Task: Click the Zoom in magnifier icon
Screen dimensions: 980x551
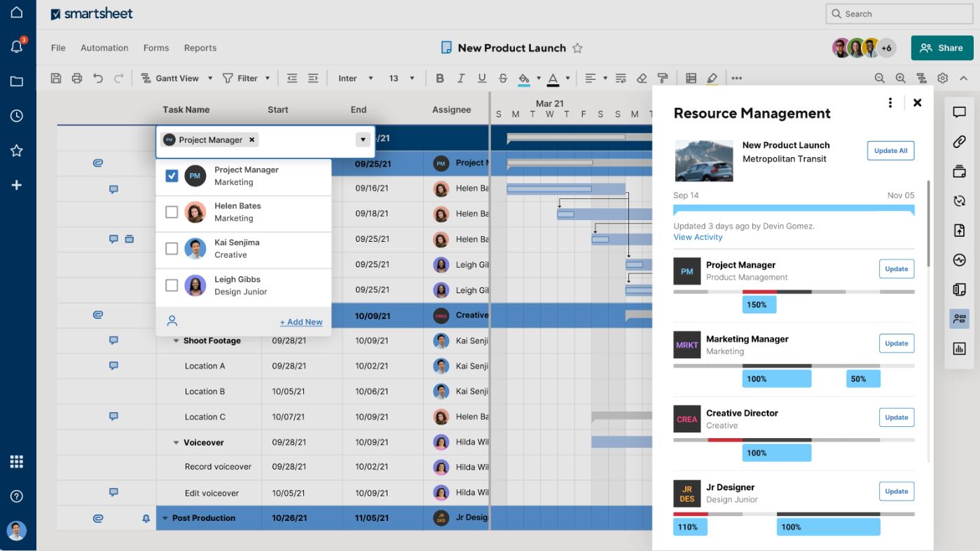Action: (900, 79)
